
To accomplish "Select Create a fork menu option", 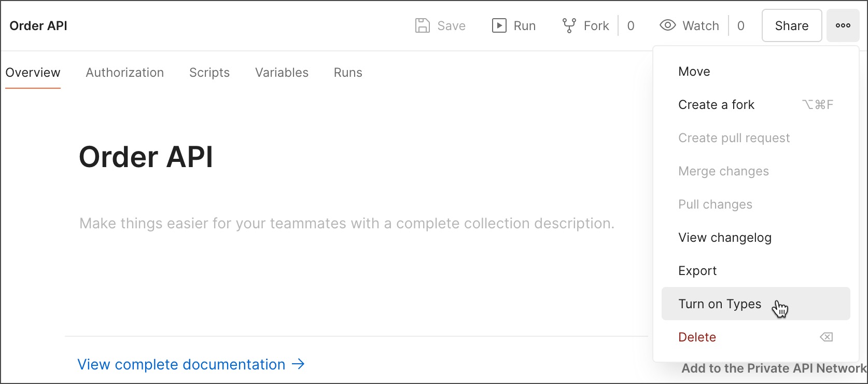I will point(716,105).
